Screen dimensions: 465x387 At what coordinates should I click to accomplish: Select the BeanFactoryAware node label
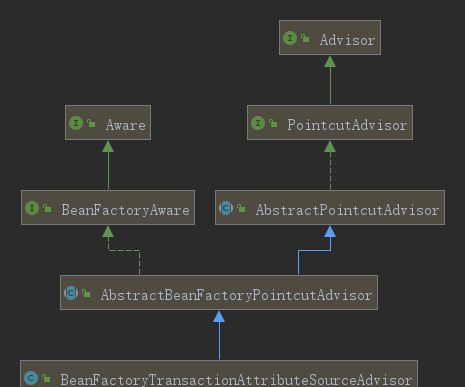[x=125, y=210]
